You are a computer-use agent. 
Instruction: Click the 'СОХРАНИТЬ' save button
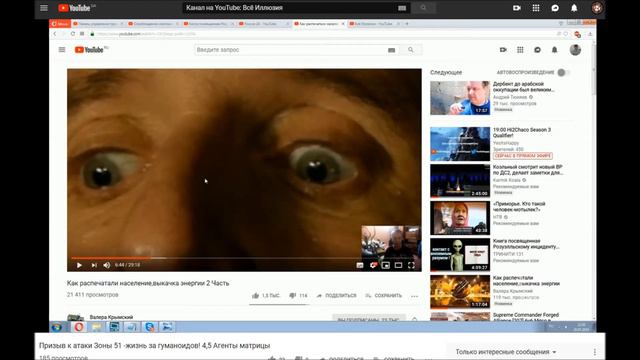(x=384, y=296)
